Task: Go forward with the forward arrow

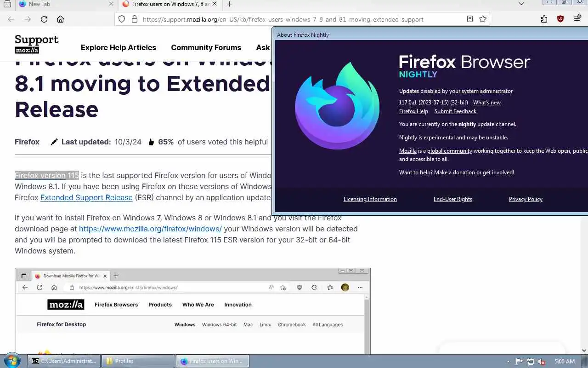Action: pos(28,19)
